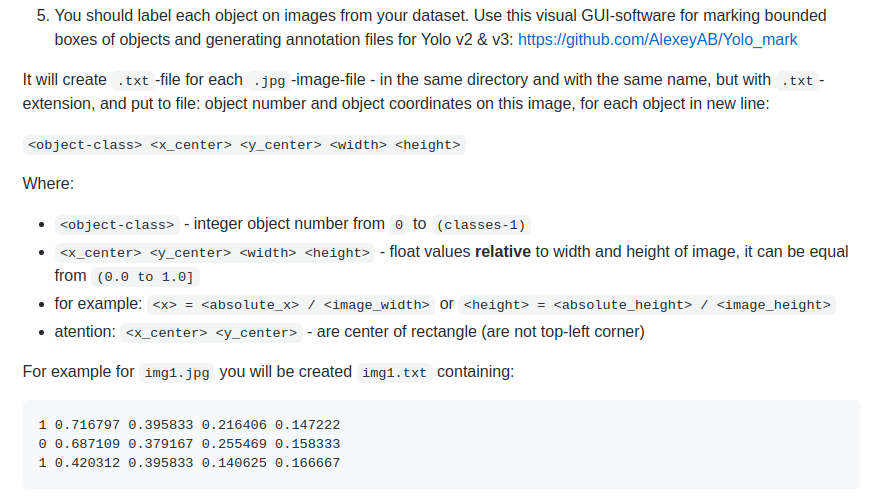Click the <object-class> bullet code snippet

(117, 225)
